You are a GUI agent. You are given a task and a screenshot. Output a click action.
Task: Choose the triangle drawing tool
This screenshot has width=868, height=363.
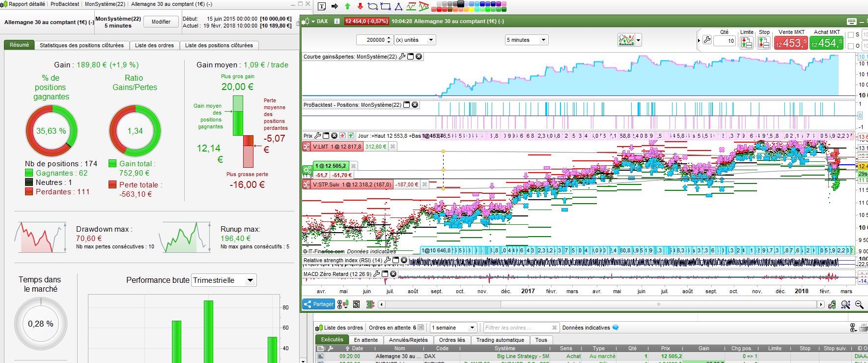pos(398,7)
